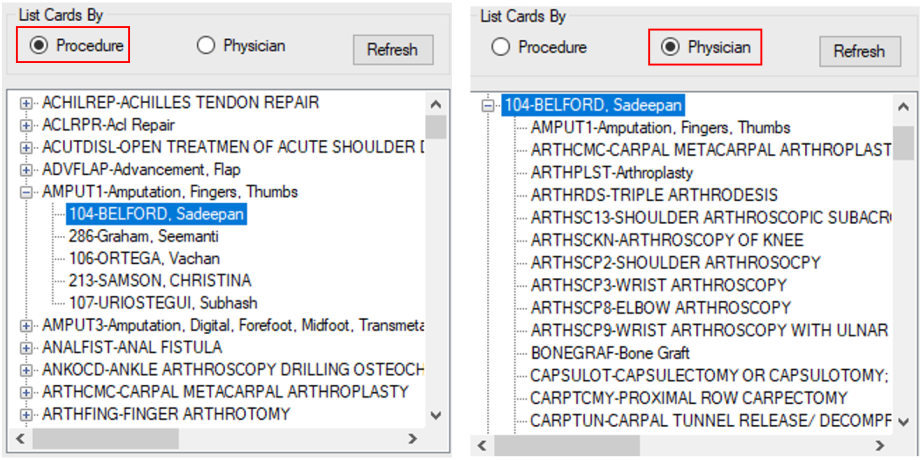Click the Refresh button in the right panel
Viewport: 921px width, 460px height.
(859, 51)
